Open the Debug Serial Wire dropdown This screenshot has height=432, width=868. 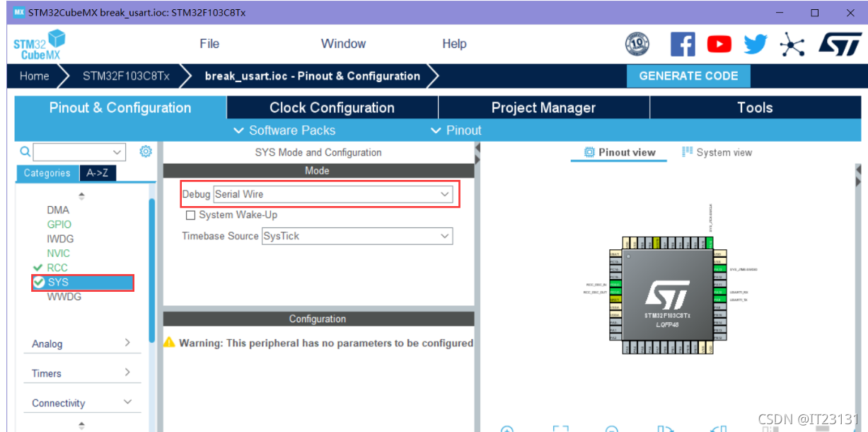[333, 194]
